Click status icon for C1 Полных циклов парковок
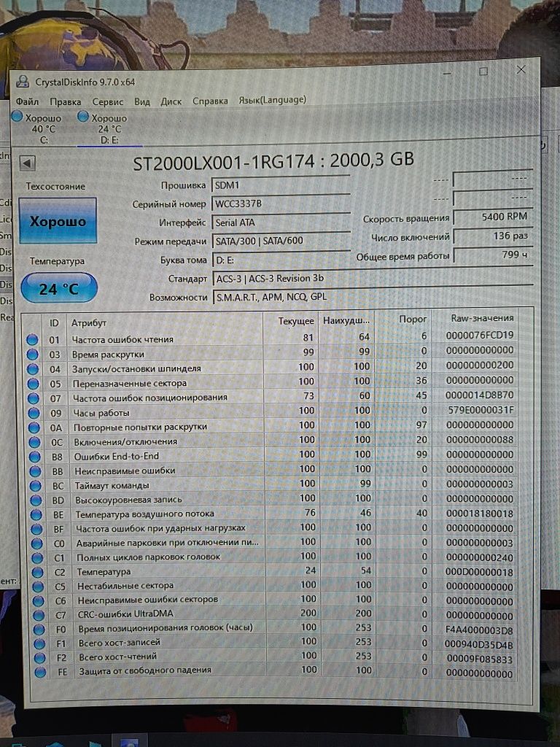 tap(37, 558)
